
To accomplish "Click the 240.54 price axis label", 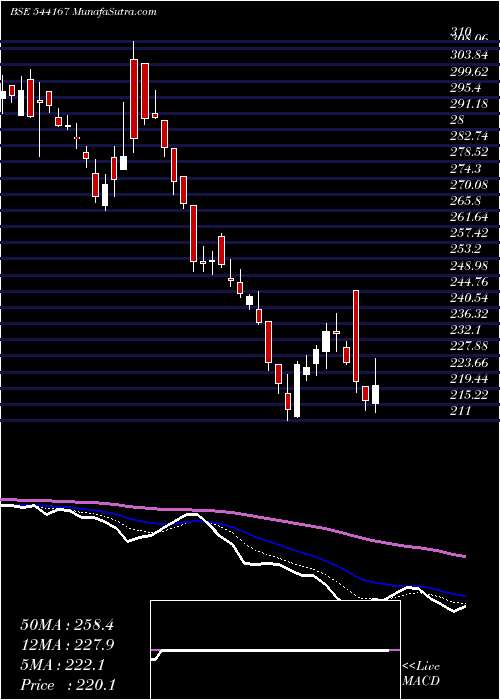I will coord(469,298).
